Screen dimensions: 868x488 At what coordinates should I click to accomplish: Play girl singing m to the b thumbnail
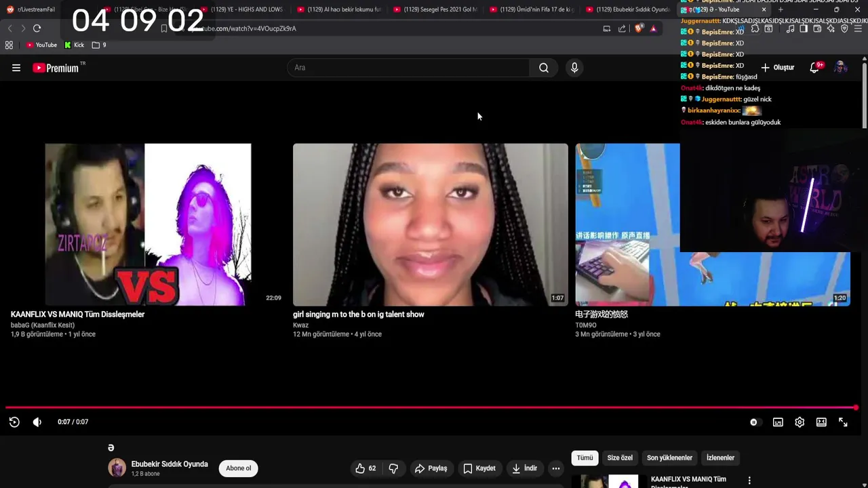tap(430, 224)
